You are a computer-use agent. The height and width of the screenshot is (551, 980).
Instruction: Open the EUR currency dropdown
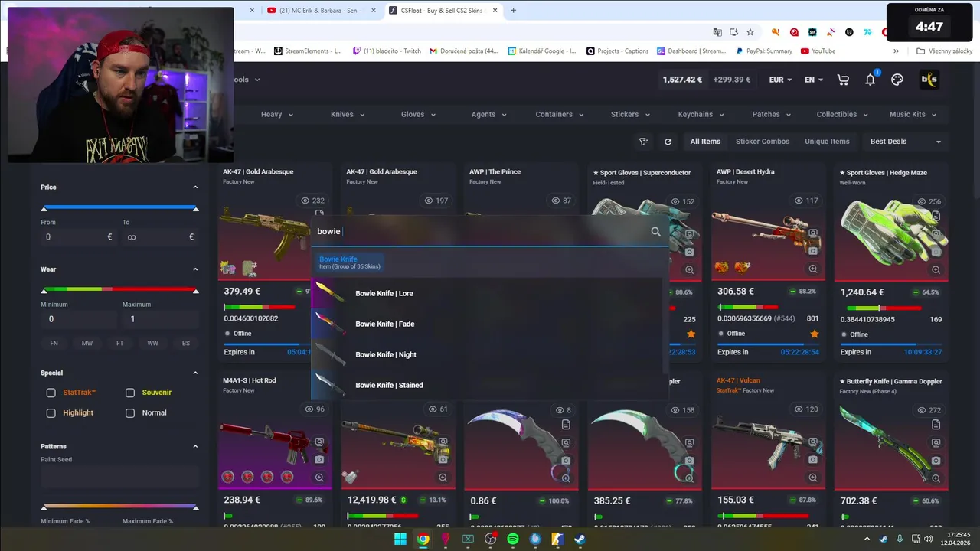click(x=780, y=80)
